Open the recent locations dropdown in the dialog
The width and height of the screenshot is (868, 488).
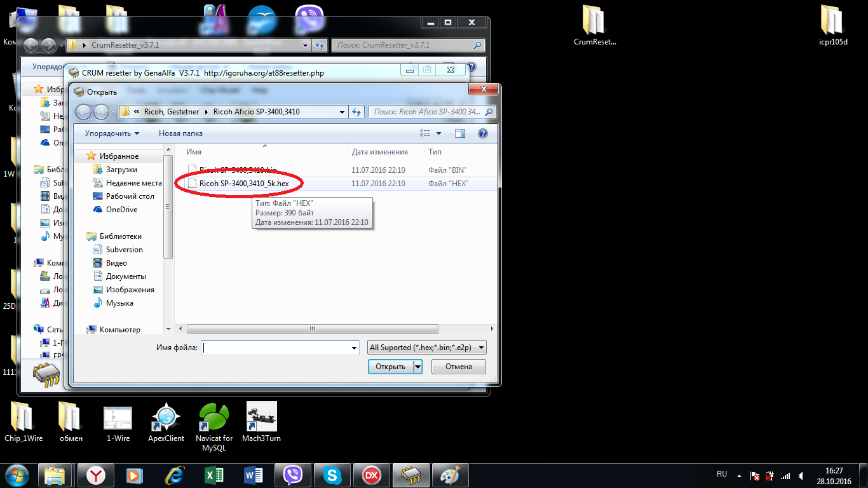click(x=114, y=112)
